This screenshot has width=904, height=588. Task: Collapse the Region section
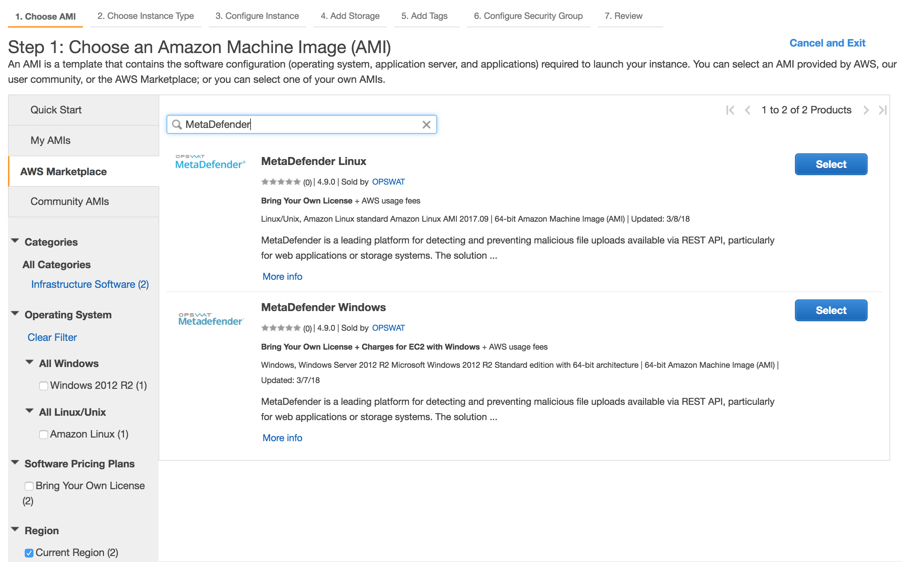tap(15, 529)
